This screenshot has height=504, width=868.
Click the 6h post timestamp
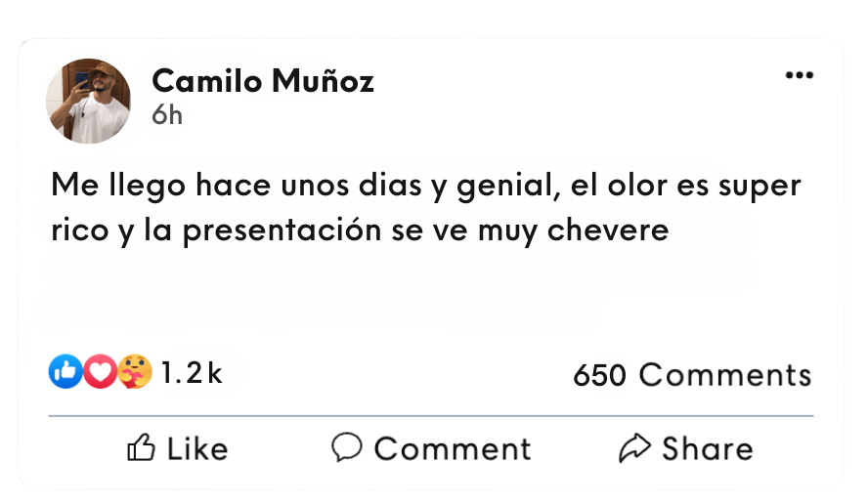[167, 115]
